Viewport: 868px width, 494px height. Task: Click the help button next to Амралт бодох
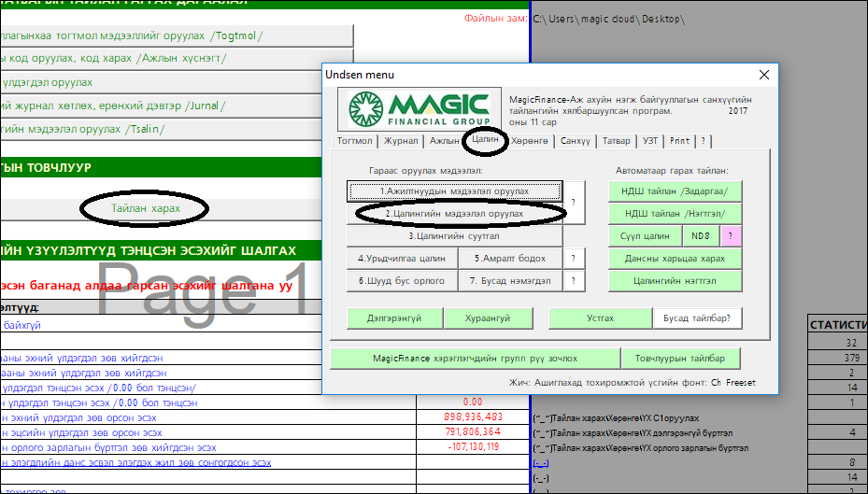(x=573, y=258)
